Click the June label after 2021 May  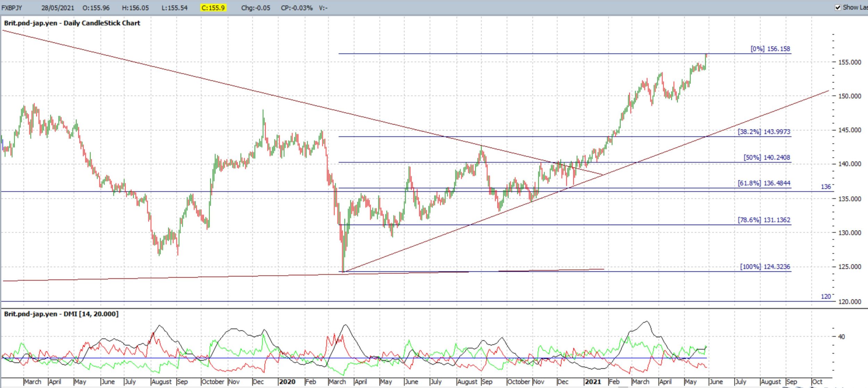[x=716, y=382]
